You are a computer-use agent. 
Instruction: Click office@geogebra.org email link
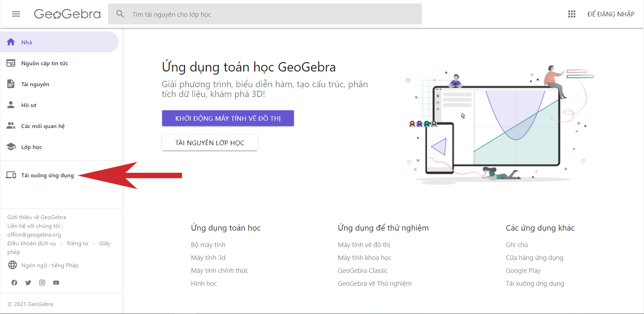point(34,234)
